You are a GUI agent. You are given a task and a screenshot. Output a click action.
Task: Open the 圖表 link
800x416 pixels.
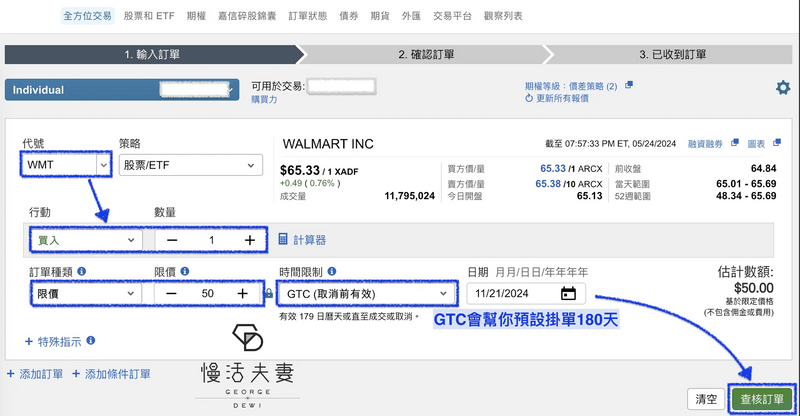(756, 144)
